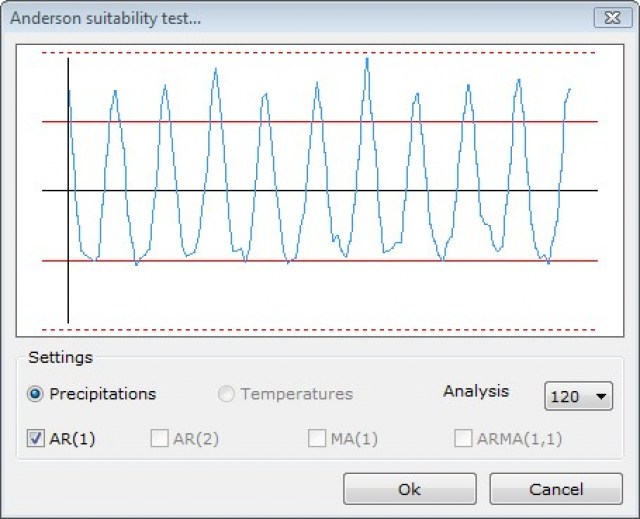The height and width of the screenshot is (519, 640).
Task: Tick the MA(1) checkbox
Action: point(317,438)
